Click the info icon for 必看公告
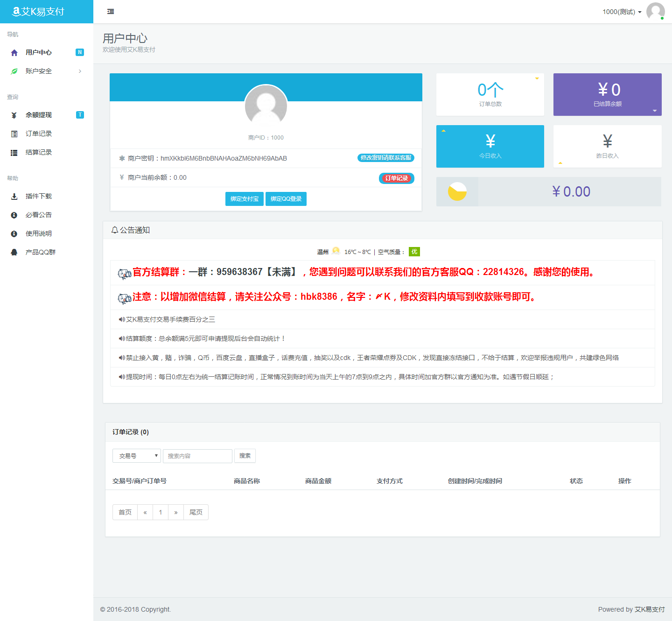This screenshot has height=621, width=672. point(14,215)
